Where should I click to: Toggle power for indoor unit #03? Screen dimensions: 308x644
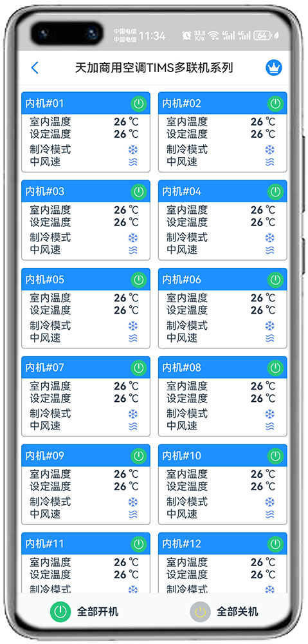click(139, 191)
